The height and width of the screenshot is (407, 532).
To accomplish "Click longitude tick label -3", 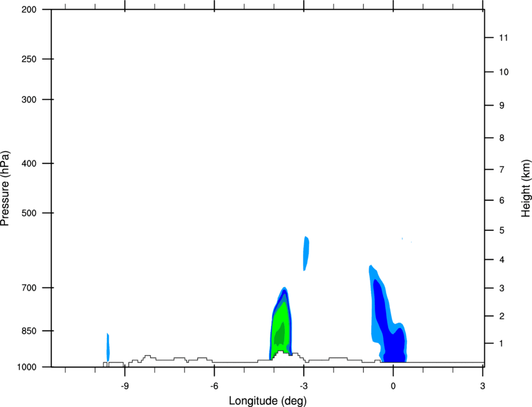I will [304, 386].
